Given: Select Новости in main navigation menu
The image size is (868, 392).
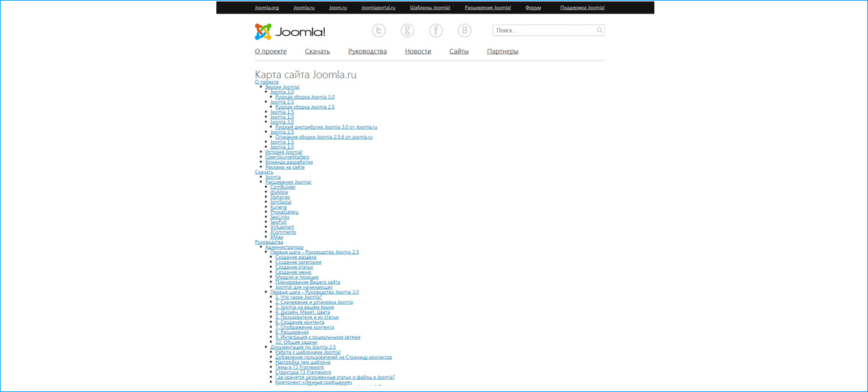Looking at the screenshot, I should (x=418, y=52).
